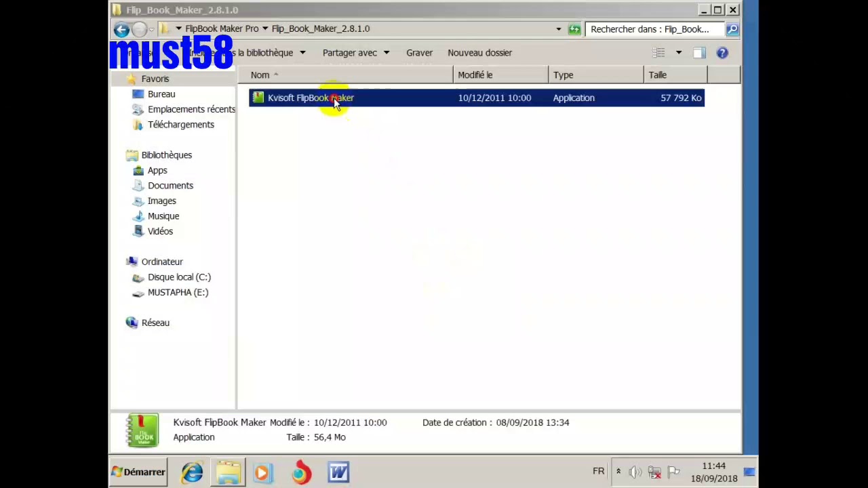Image resolution: width=868 pixels, height=488 pixels.
Task: Open Windows Media Player taskbar icon
Action: pyautogui.click(x=262, y=472)
